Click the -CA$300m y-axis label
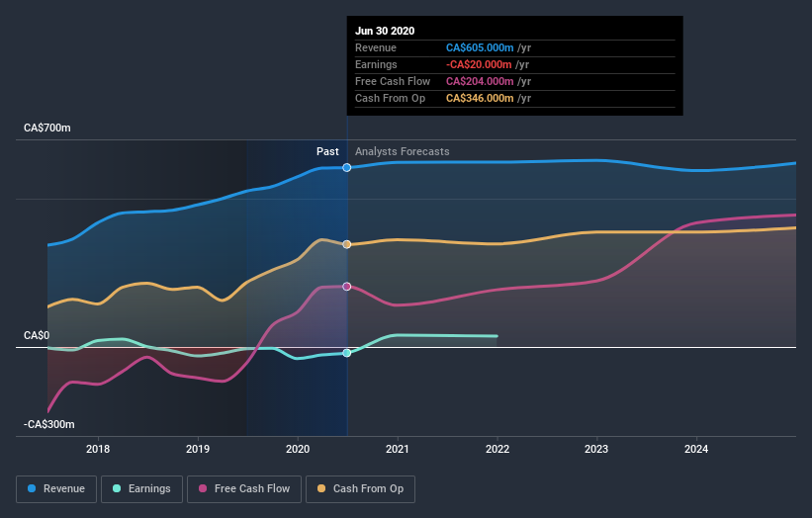 pyautogui.click(x=49, y=424)
